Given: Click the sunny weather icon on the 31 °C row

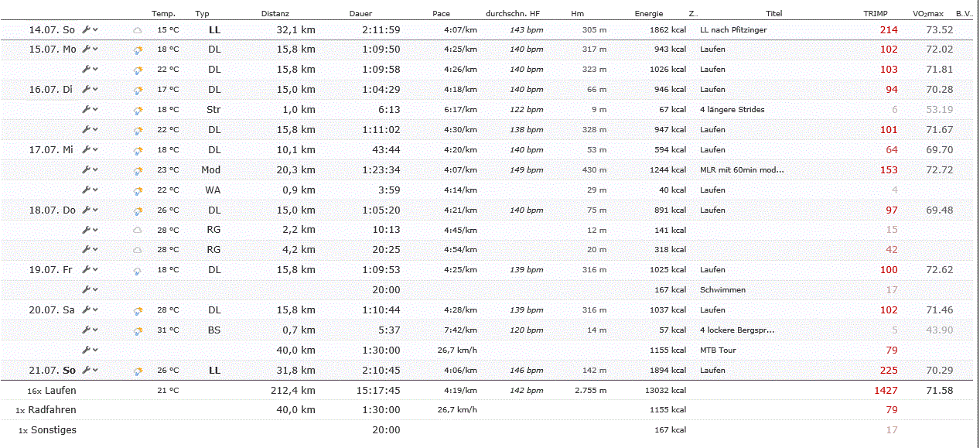Looking at the screenshot, I should (x=138, y=330).
